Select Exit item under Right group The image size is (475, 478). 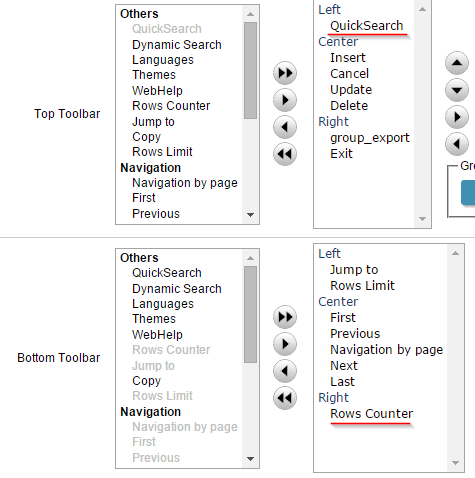[x=341, y=154]
